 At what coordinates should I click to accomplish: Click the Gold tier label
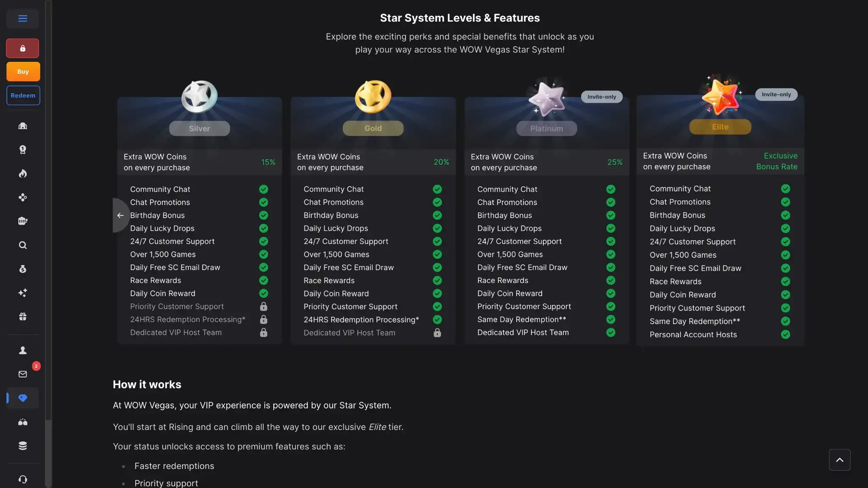(373, 128)
